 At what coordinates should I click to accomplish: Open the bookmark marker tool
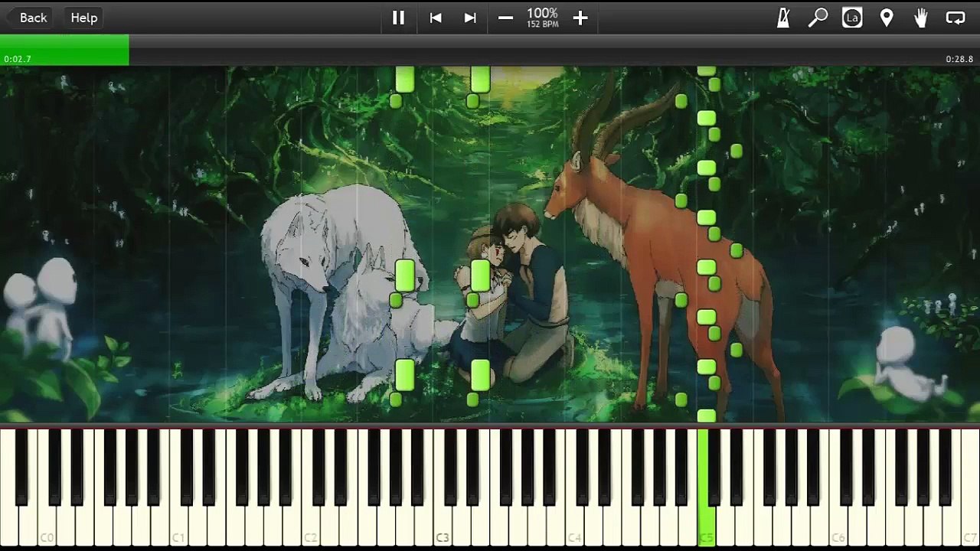[x=887, y=18]
